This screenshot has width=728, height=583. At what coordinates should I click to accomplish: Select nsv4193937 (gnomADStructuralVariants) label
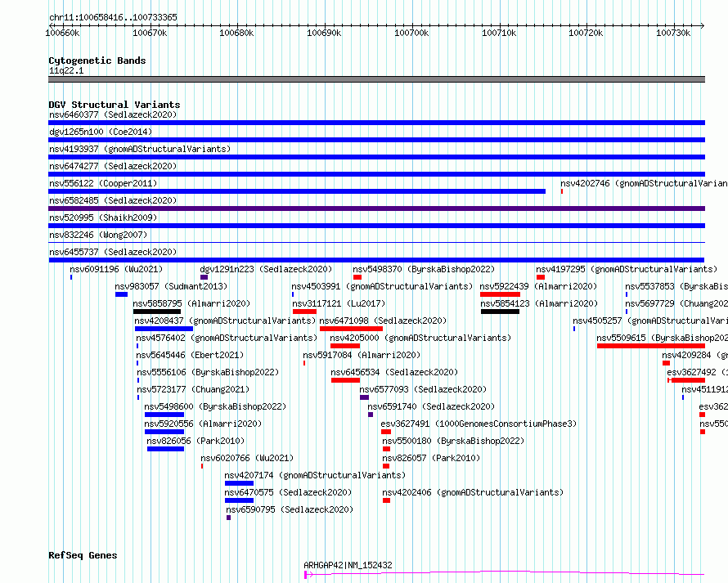140,149
